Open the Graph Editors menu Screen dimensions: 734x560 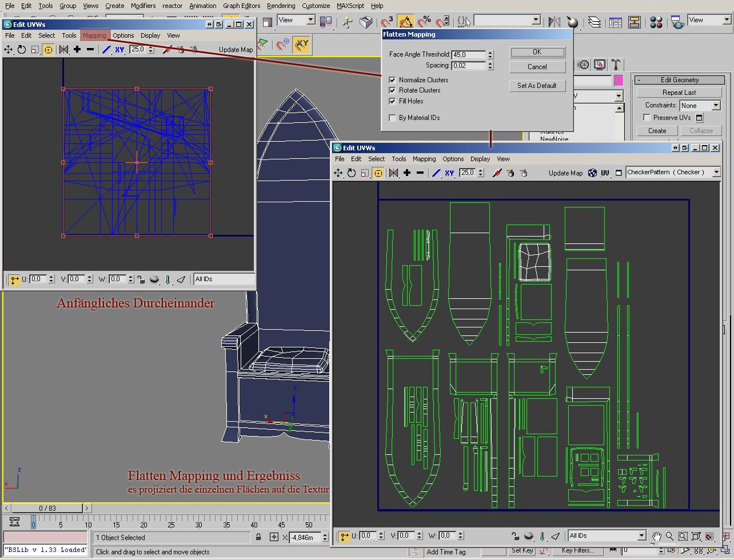point(241,6)
